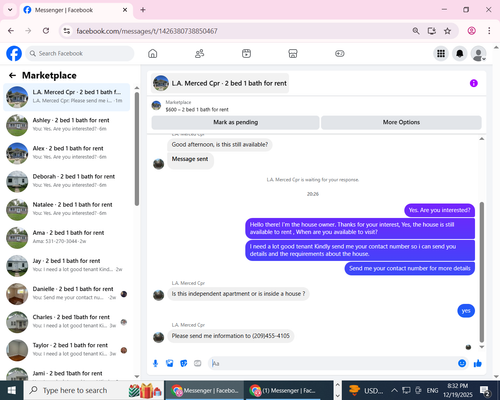Open the Marketplace storefront icon
Viewport: 500px width, 400px height.
(x=293, y=53)
